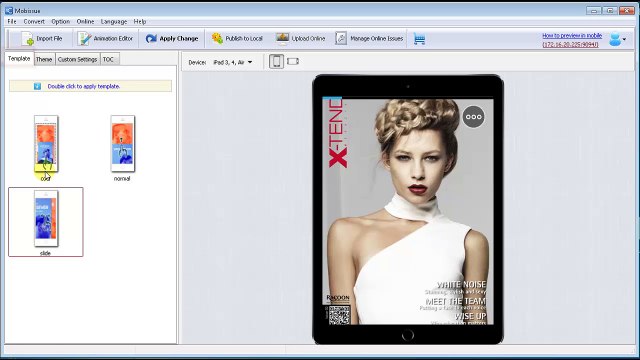
Task: Select the slide template thumbnail
Action: point(46,219)
